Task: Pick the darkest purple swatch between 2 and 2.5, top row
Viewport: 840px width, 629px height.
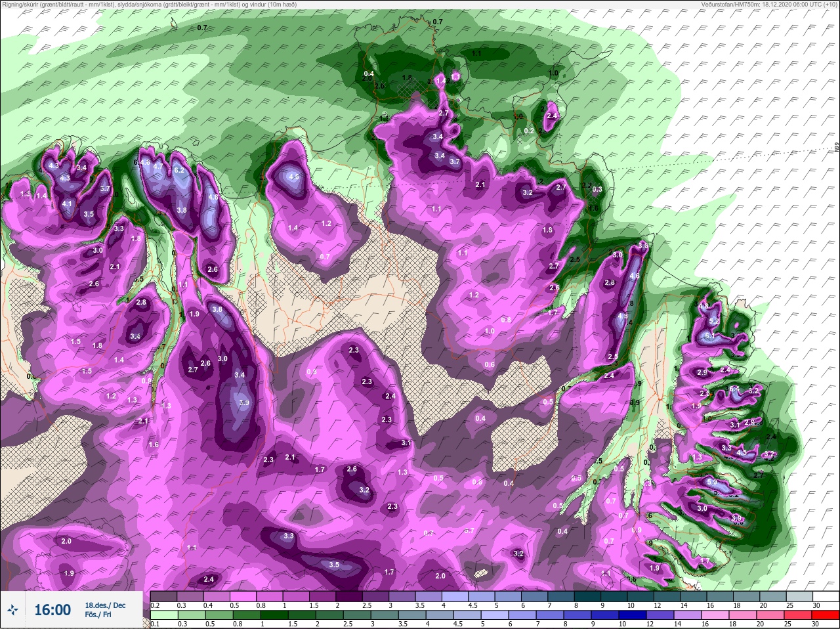Action: tap(349, 596)
